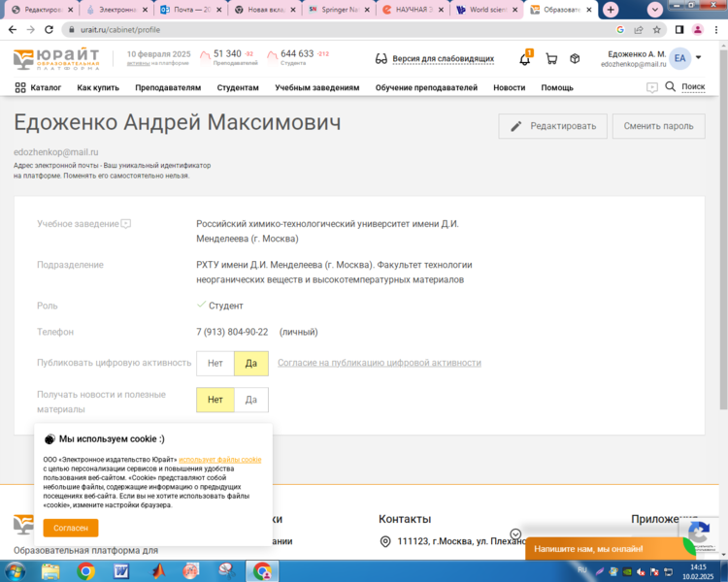Click the box icon next to cart
Viewport: 728px width, 582px height.
[575, 59]
